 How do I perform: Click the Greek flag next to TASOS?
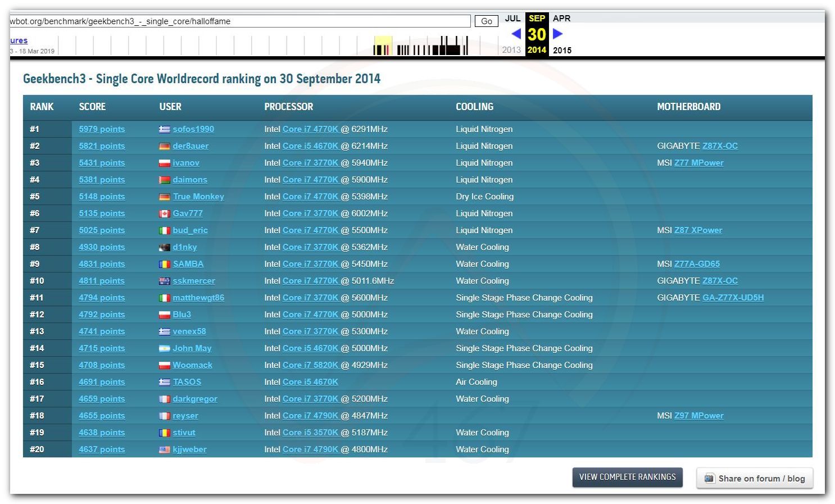point(164,382)
